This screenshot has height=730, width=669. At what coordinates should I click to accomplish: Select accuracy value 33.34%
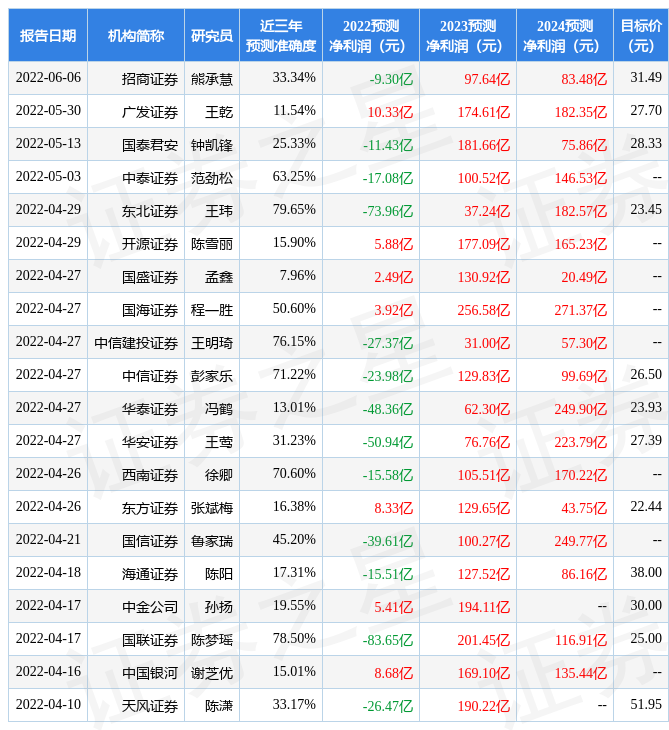click(294, 78)
